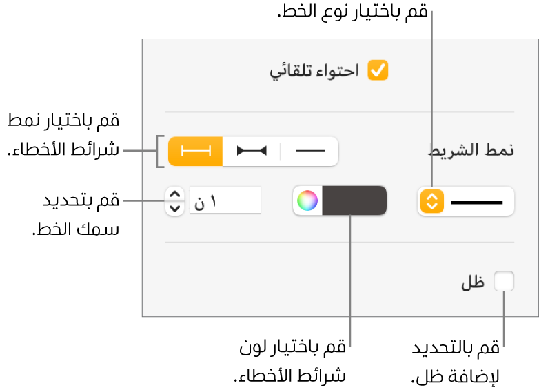The image size is (539, 392).
Task: Click the قم باختيار نوع الخط callout
Action: pos(352,12)
